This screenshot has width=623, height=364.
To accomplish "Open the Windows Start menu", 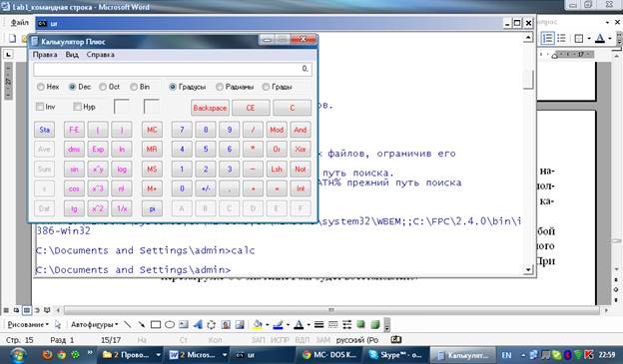I will pos(18,354).
